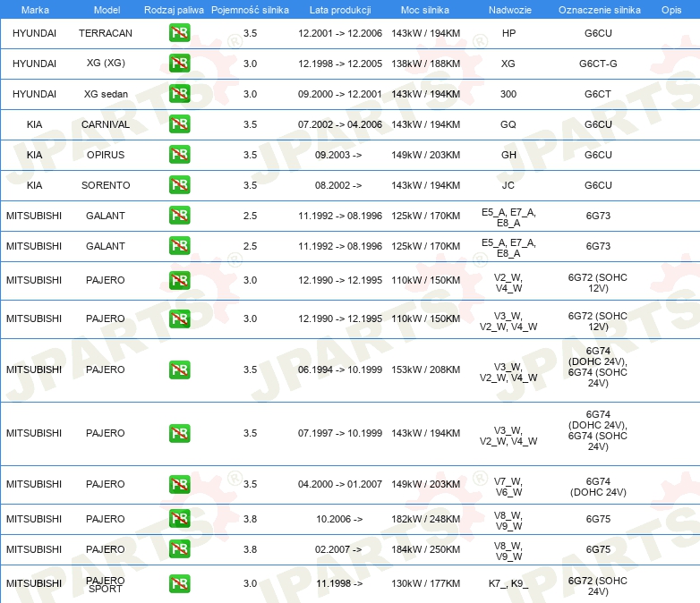This screenshot has height=603, width=700.
Task: Click power value 149kW / 203KM in OPIRUS row
Action: click(x=426, y=155)
